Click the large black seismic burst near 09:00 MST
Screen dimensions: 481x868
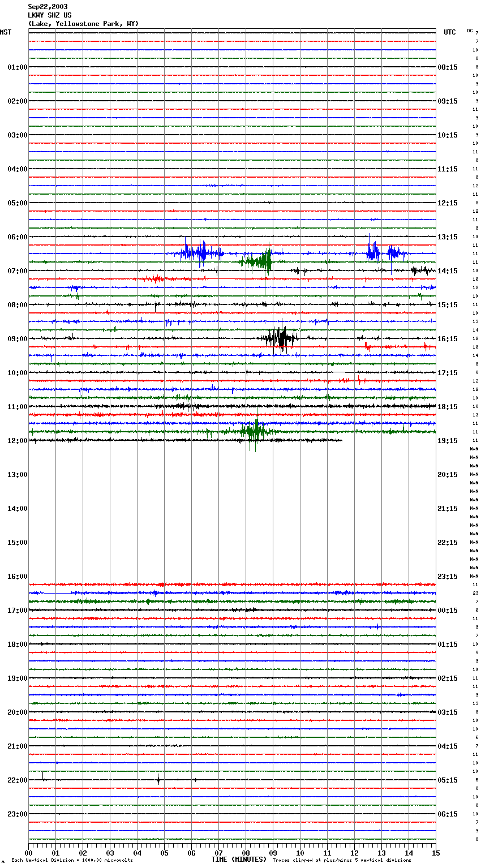click(x=280, y=338)
